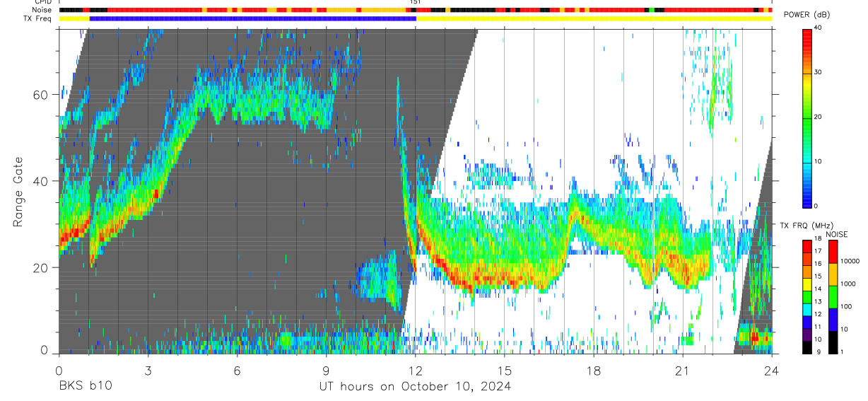Screen dimensions: 868x401
Task: Click the '151' CPID value label
Action: (x=416, y=2)
